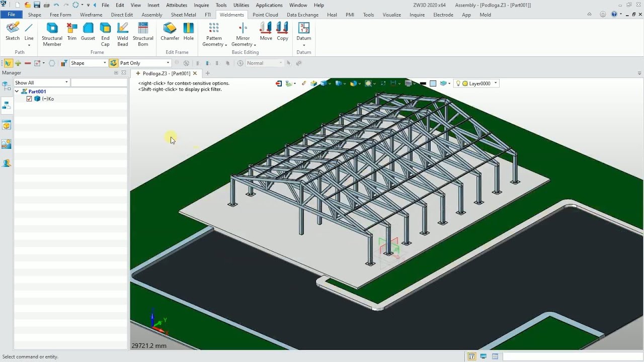Image resolution: width=644 pixels, height=362 pixels.
Task: Click the eraser icon in view toolbar
Action: [304, 83]
